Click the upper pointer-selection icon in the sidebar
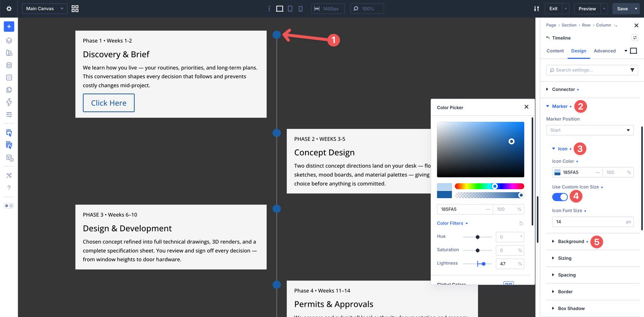Screen dimensions: 644x317 coord(9,133)
